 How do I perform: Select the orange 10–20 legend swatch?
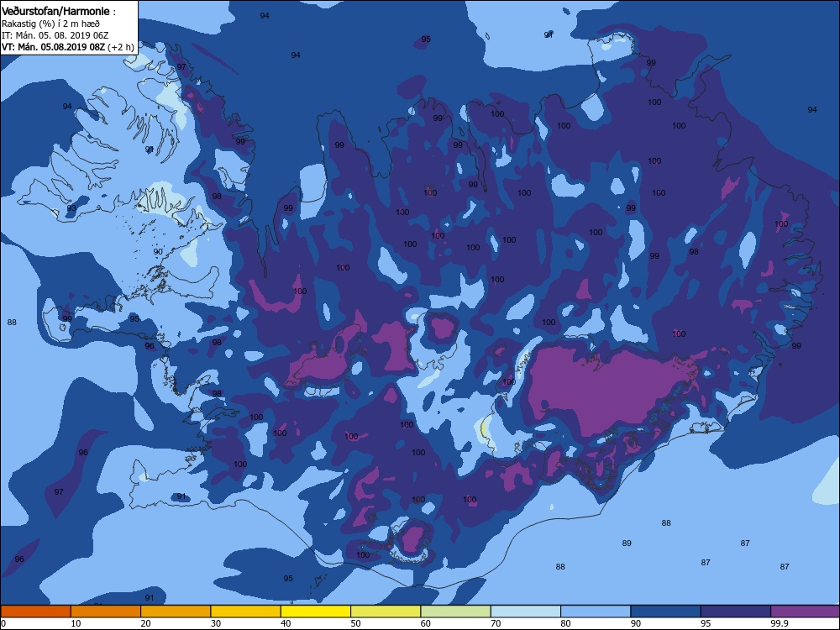pos(106,612)
